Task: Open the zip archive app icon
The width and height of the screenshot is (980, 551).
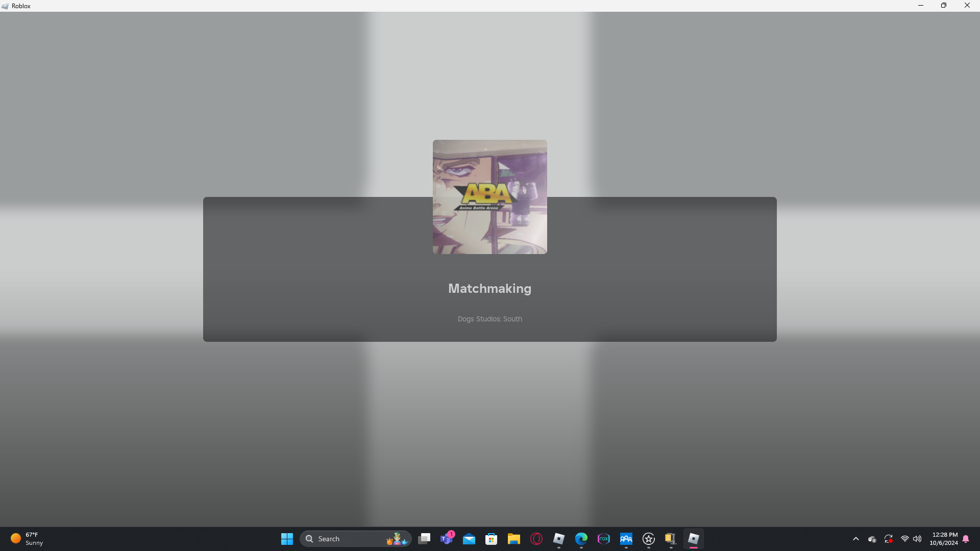Action: (670, 539)
